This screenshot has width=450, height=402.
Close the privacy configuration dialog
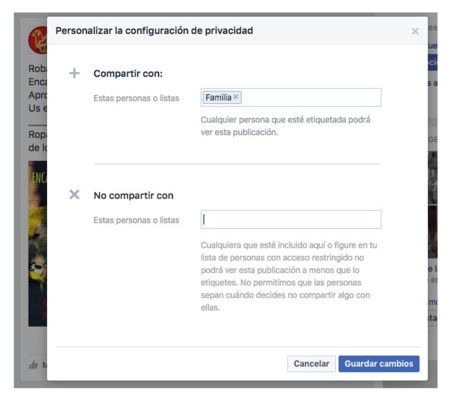[415, 31]
